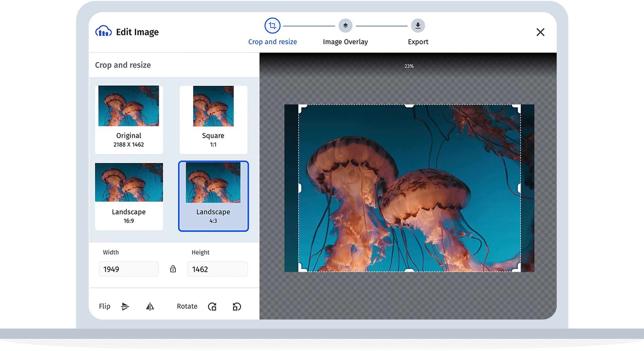The height and width of the screenshot is (351, 644).
Task: Flip the image vertically
Action: click(x=125, y=306)
